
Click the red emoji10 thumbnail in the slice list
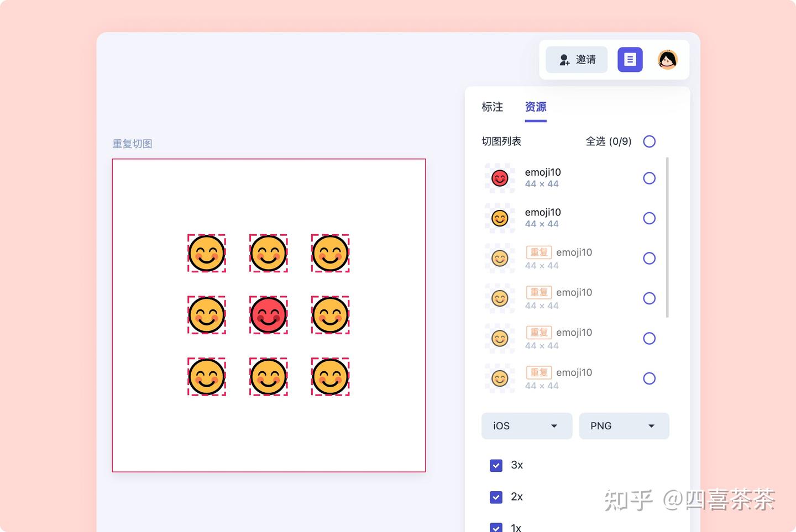click(x=500, y=178)
